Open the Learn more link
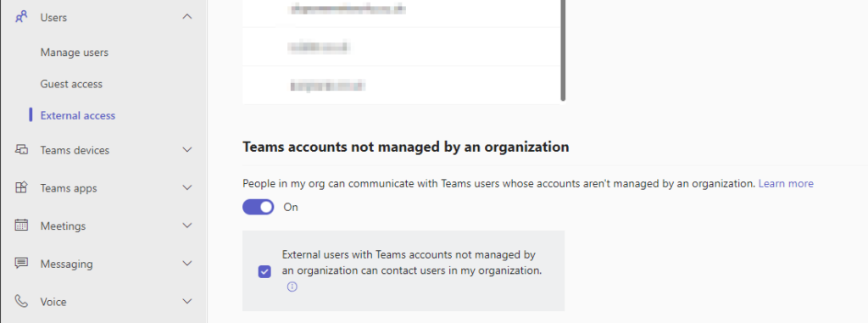Viewport: 868px width, 323px height. [x=786, y=183]
